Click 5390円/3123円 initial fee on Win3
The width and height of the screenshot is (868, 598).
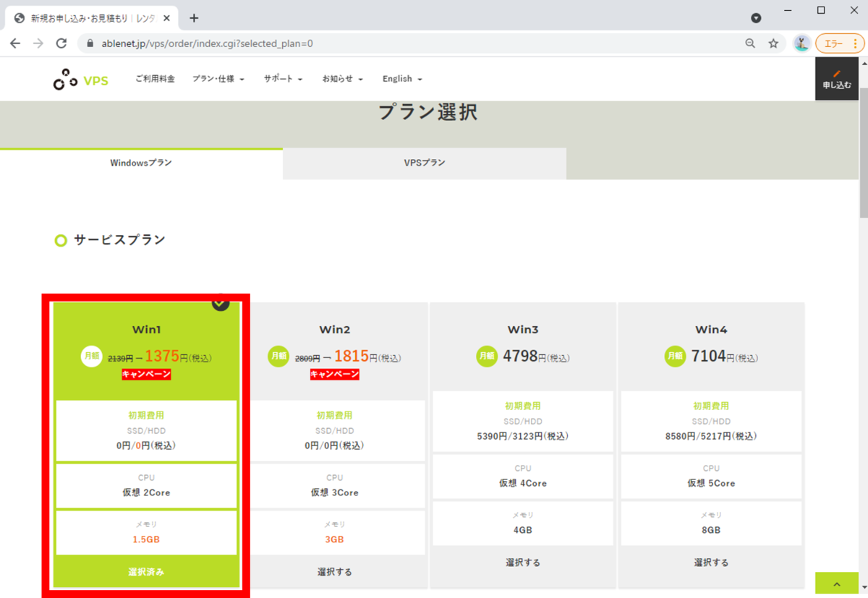(523, 436)
